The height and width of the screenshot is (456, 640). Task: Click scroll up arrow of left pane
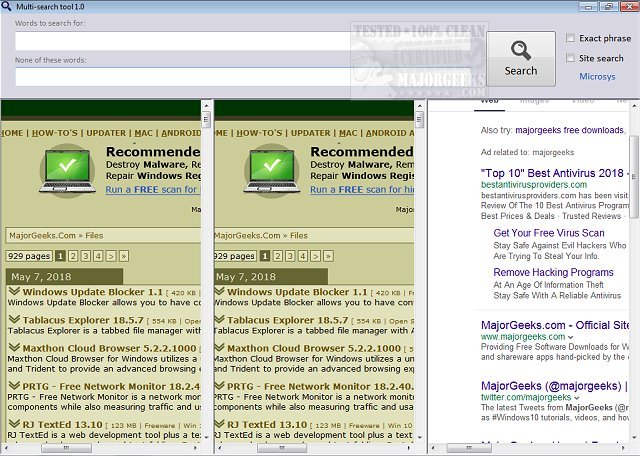click(x=206, y=106)
